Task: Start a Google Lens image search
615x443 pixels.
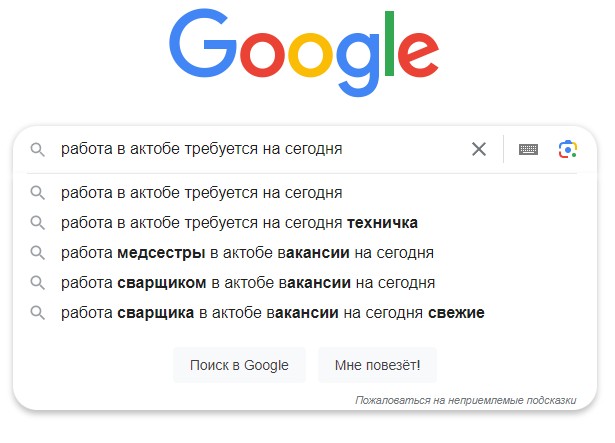Action: point(568,149)
